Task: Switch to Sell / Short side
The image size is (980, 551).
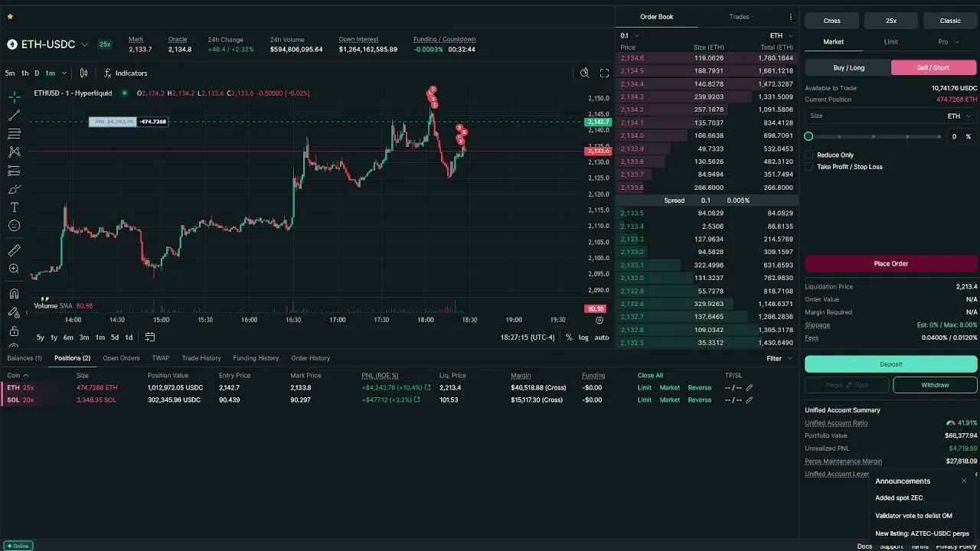Action: (x=933, y=67)
